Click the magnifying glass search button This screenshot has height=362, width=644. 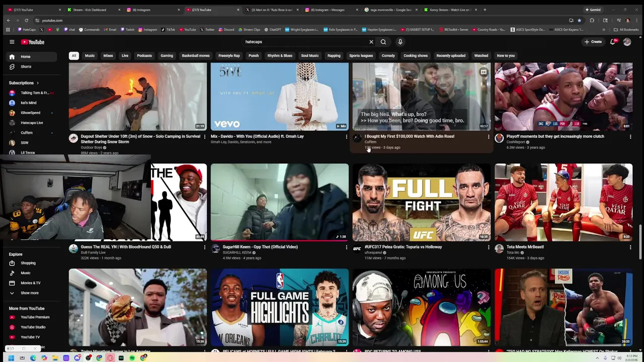pos(383,42)
